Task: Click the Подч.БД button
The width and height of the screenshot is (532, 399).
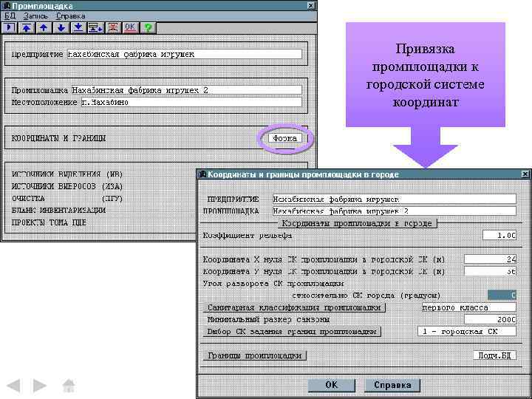Action: click(x=494, y=355)
